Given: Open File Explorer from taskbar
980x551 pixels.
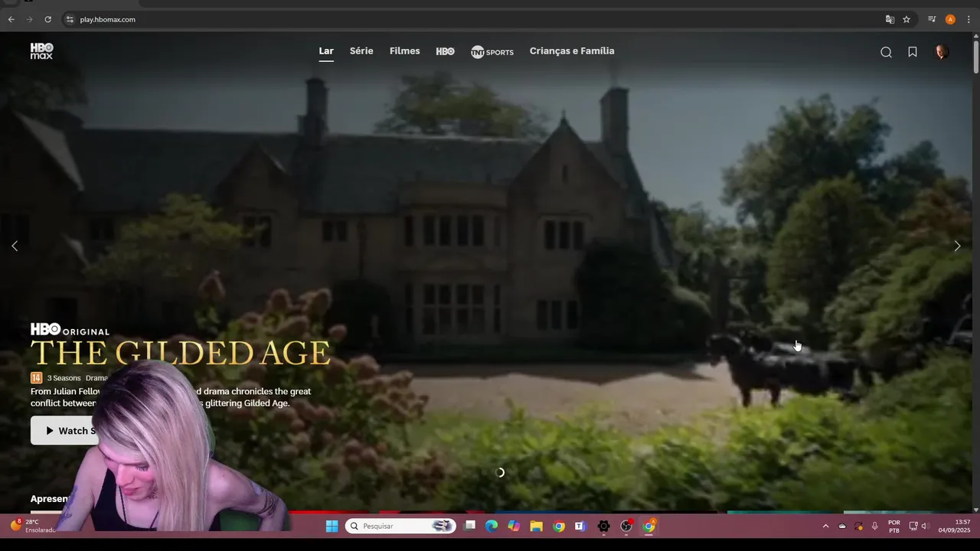Looking at the screenshot, I should click(536, 526).
